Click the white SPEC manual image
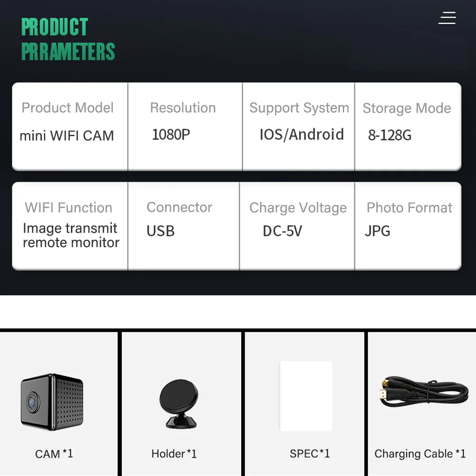Screen dimensions: 476x476 click(x=306, y=396)
